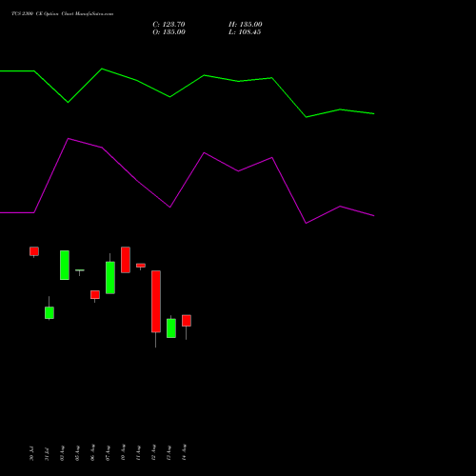This screenshot has height=476, width=476.
Task: Click the green candlestick for 13 Aug
Action: tap(171, 328)
